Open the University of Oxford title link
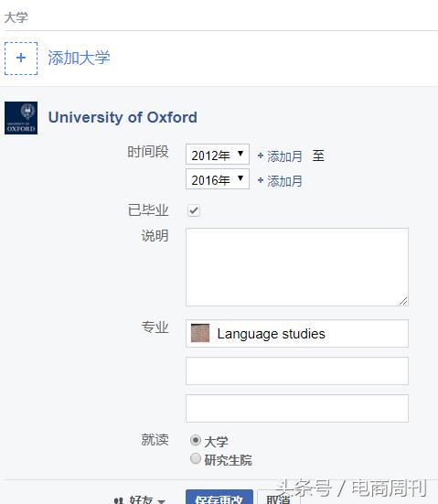The width and height of the screenshot is (438, 504). (123, 117)
